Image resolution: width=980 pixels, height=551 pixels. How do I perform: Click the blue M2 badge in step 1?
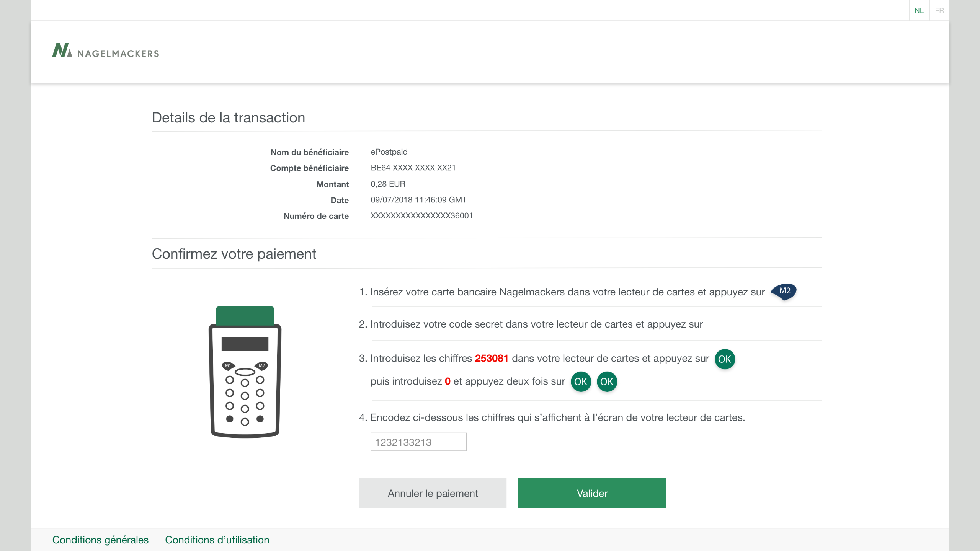point(784,291)
